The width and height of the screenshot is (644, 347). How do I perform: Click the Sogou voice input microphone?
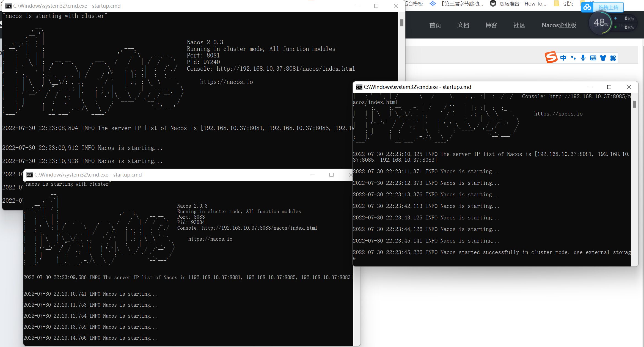tap(583, 58)
